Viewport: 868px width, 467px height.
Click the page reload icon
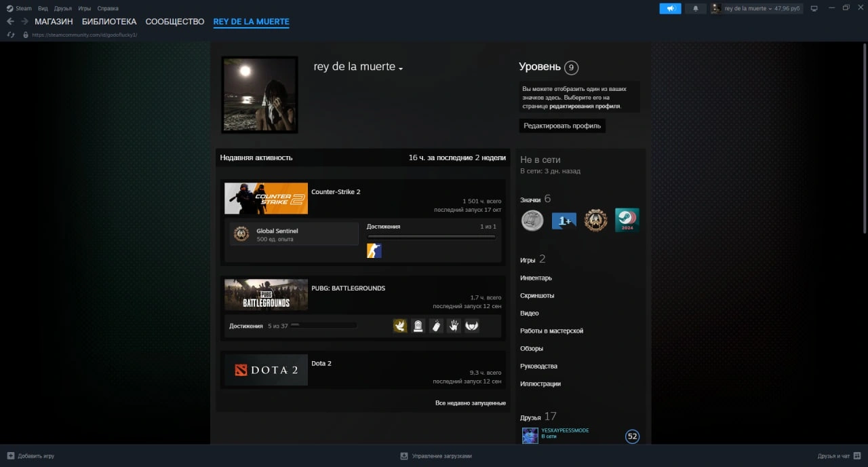[x=10, y=35]
